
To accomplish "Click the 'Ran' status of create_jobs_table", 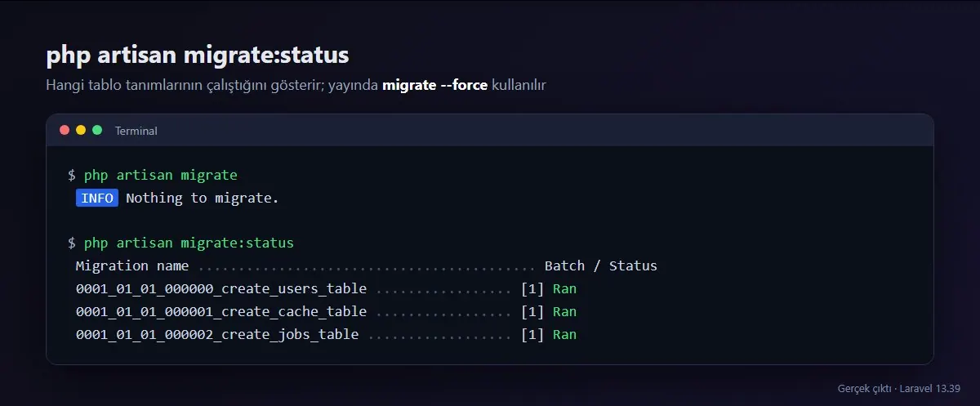I will pyautogui.click(x=564, y=335).
